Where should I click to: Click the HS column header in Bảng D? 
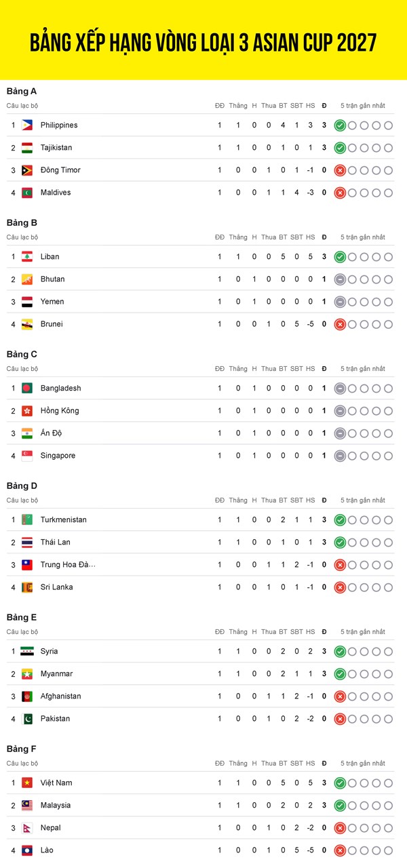pos(310,500)
